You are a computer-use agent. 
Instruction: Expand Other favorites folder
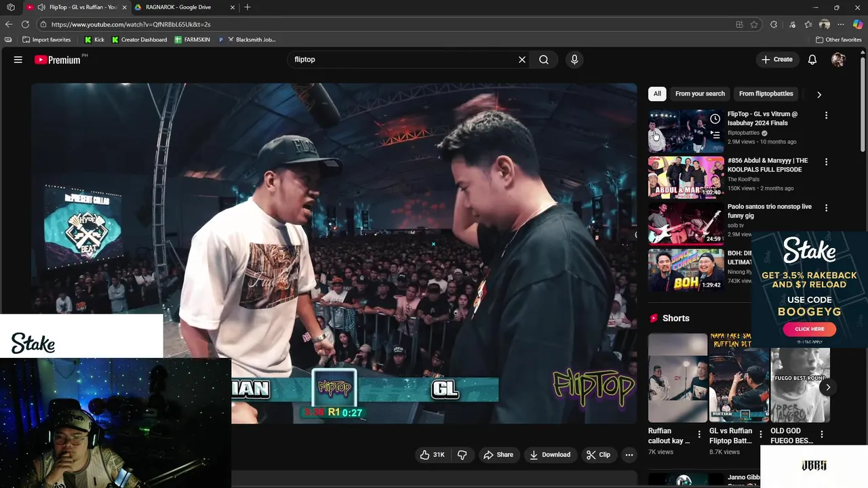(839, 40)
